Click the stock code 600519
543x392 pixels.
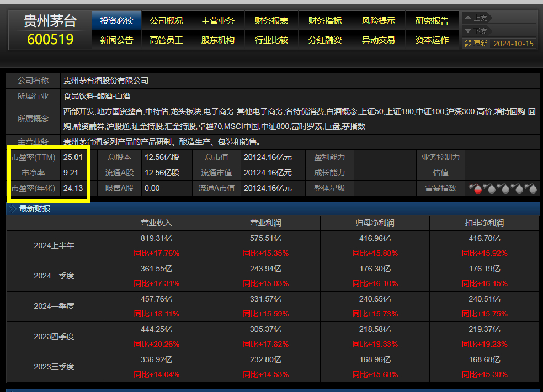[50, 40]
